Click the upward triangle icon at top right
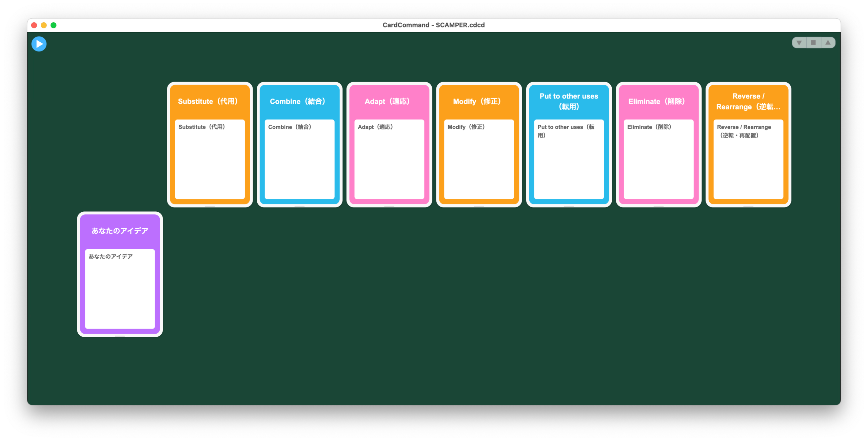Image resolution: width=868 pixels, height=441 pixels. pos(828,43)
